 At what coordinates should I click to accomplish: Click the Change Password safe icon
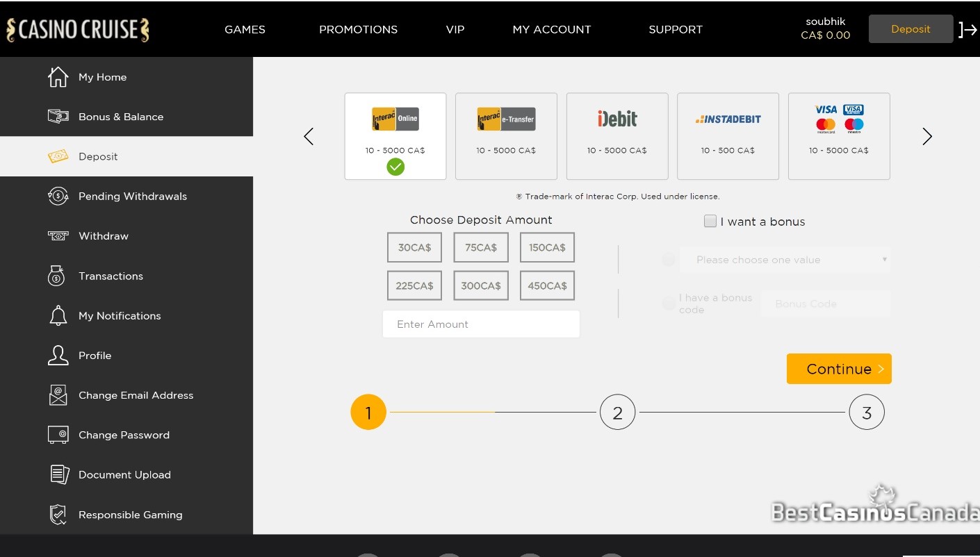pos(58,435)
